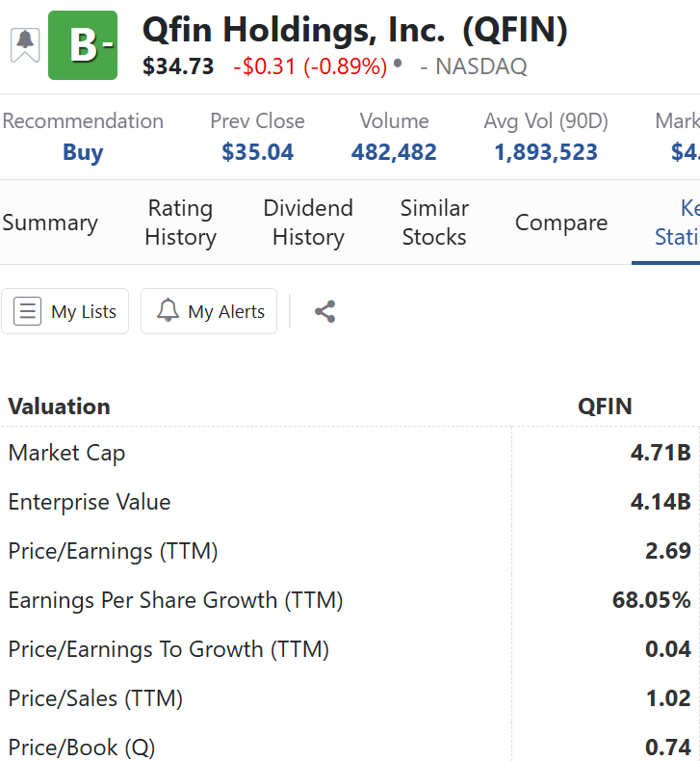Click the green B- rating badge
The height and width of the screenshot is (761, 700).
point(83,45)
